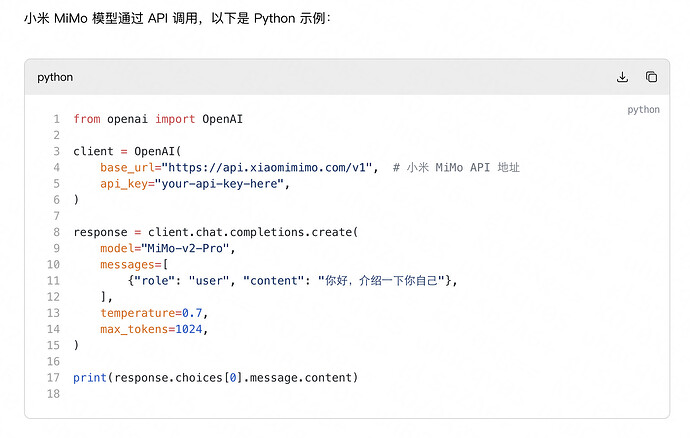Click line number 10
The image size is (690, 438).
53,265
